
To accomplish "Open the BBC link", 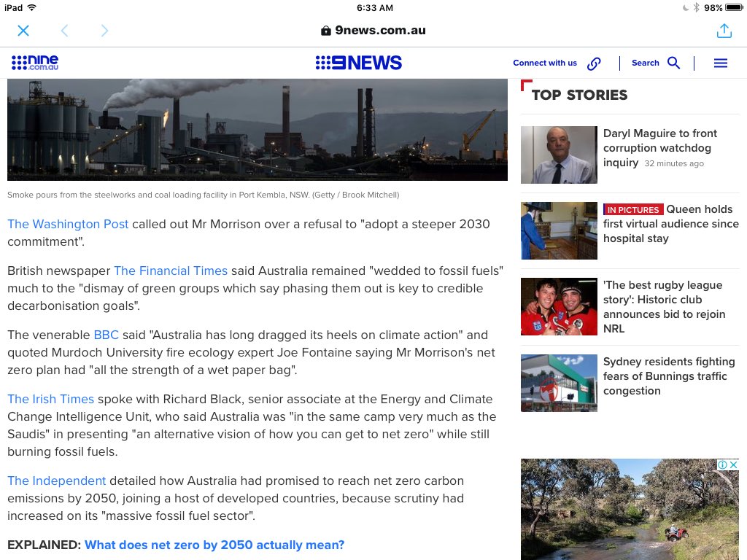I will point(107,335).
